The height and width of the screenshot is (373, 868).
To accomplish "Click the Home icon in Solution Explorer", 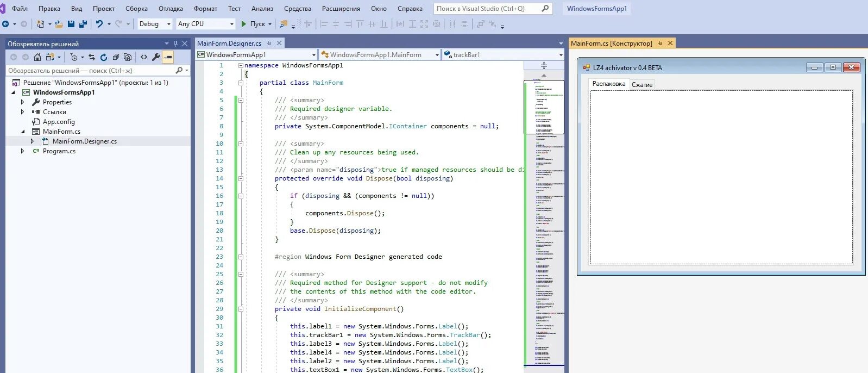I will tap(37, 57).
